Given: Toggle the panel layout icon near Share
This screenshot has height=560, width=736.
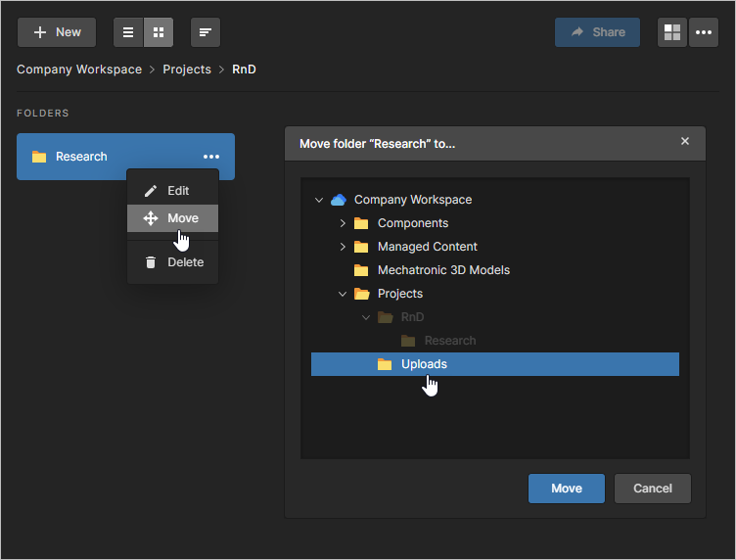Looking at the screenshot, I should click(672, 32).
